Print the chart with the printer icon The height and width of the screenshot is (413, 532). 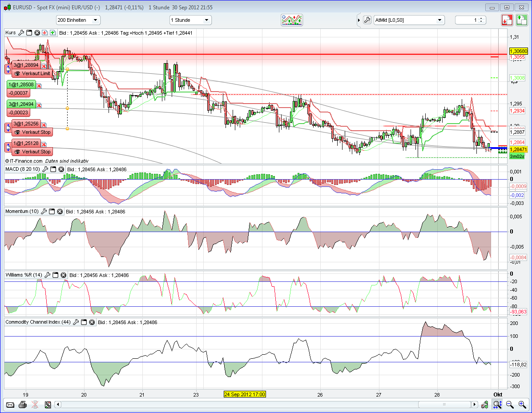point(23,405)
